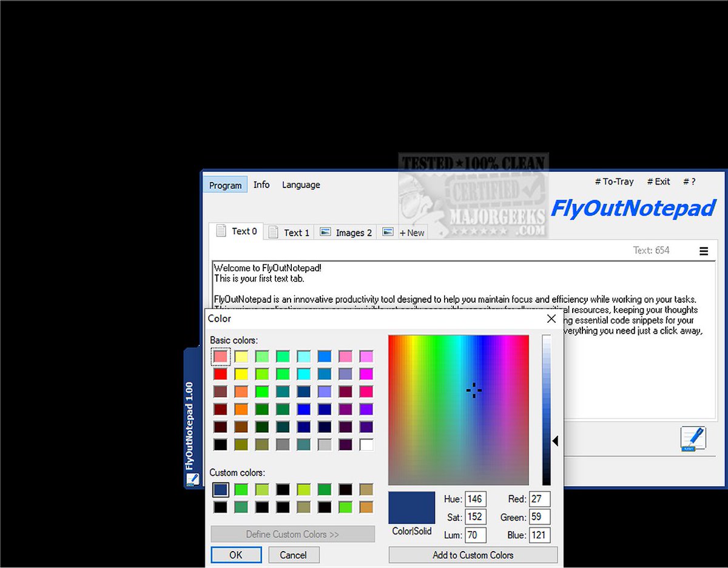728x568 pixels.
Task: Open the unlabeled image tab before + New
Action: (388, 232)
